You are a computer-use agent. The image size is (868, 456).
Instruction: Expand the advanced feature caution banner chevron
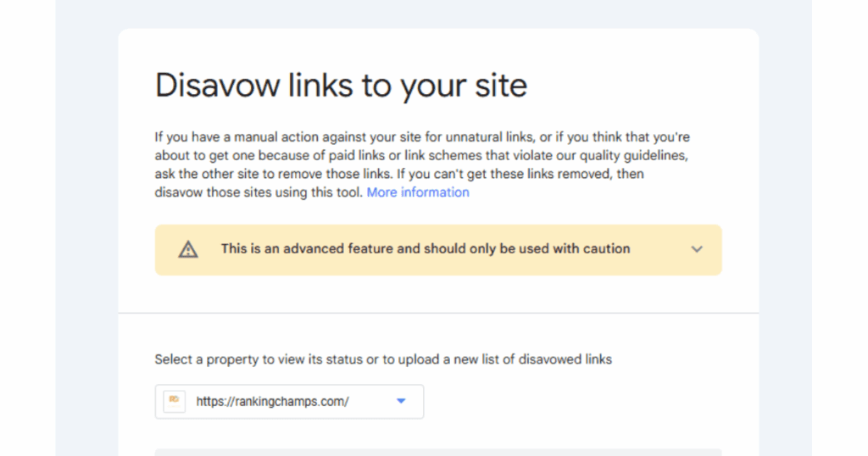click(x=697, y=249)
